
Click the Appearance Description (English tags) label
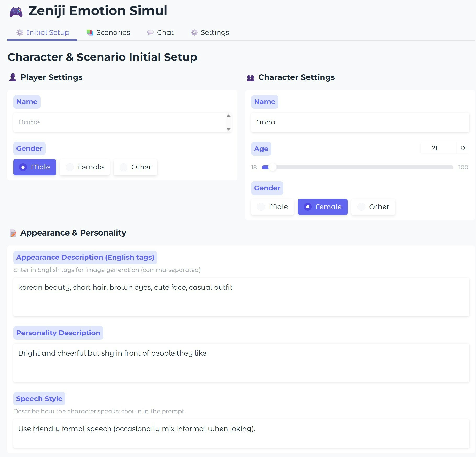tap(85, 257)
